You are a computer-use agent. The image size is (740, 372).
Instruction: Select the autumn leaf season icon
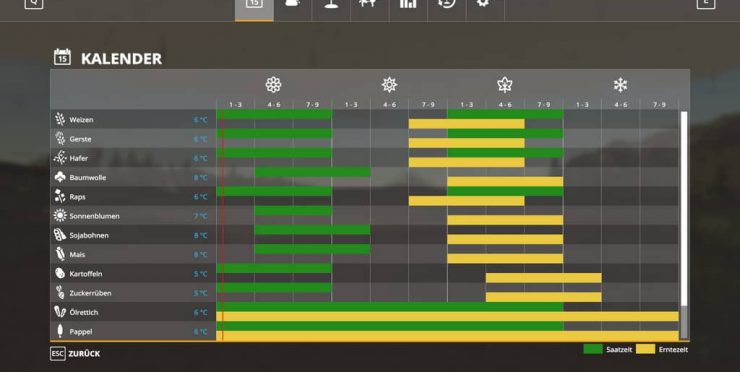click(x=505, y=85)
